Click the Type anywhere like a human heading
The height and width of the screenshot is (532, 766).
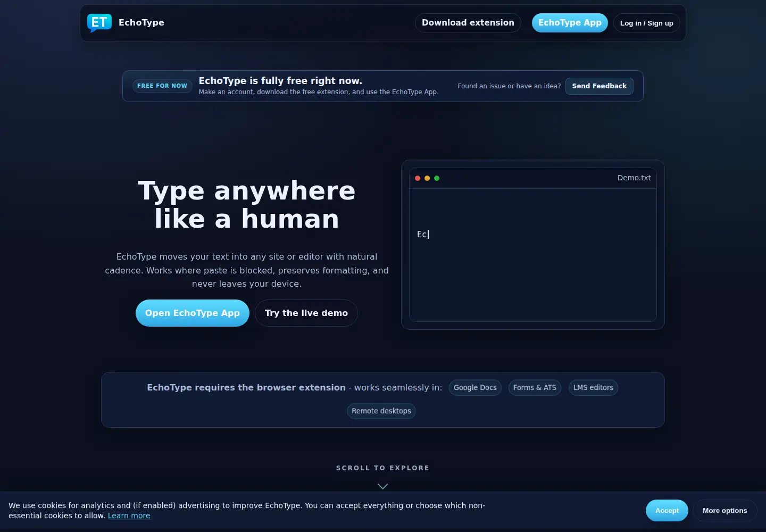247,205
